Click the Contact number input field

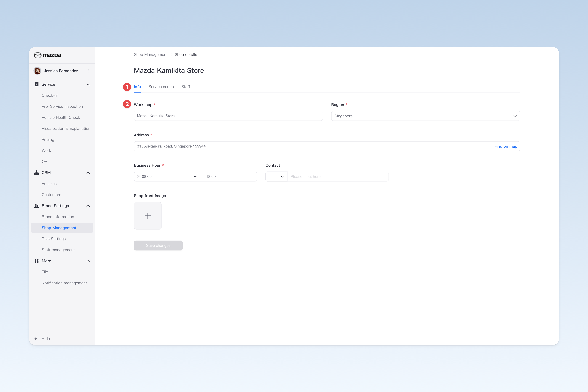tap(338, 177)
